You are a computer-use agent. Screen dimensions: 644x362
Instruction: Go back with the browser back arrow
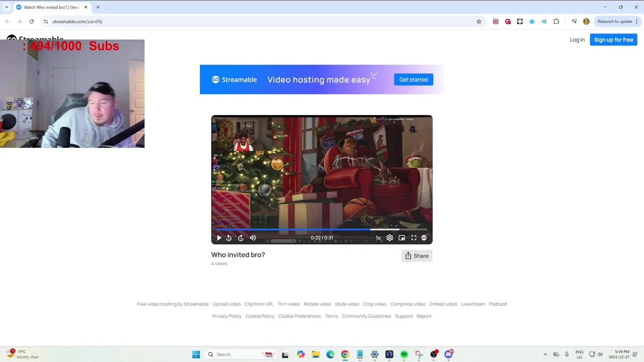tap(8, 22)
